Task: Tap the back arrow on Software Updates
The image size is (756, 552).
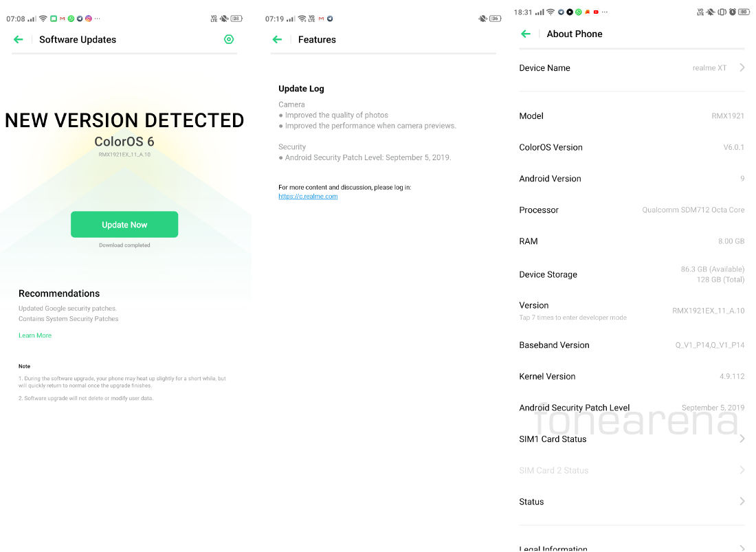Action: click(x=19, y=40)
